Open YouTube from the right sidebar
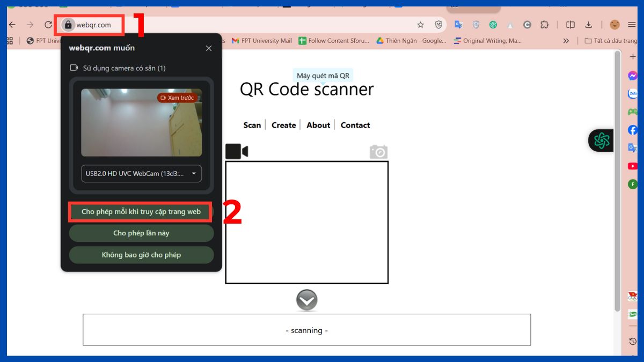The width and height of the screenshot is (644, 362). coord(632,166)
